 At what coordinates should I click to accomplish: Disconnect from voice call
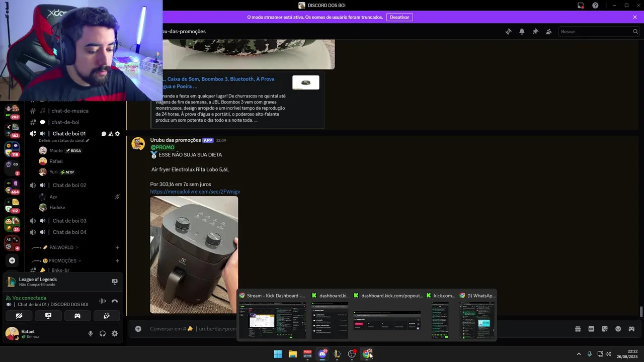click(x=115, y=301)
